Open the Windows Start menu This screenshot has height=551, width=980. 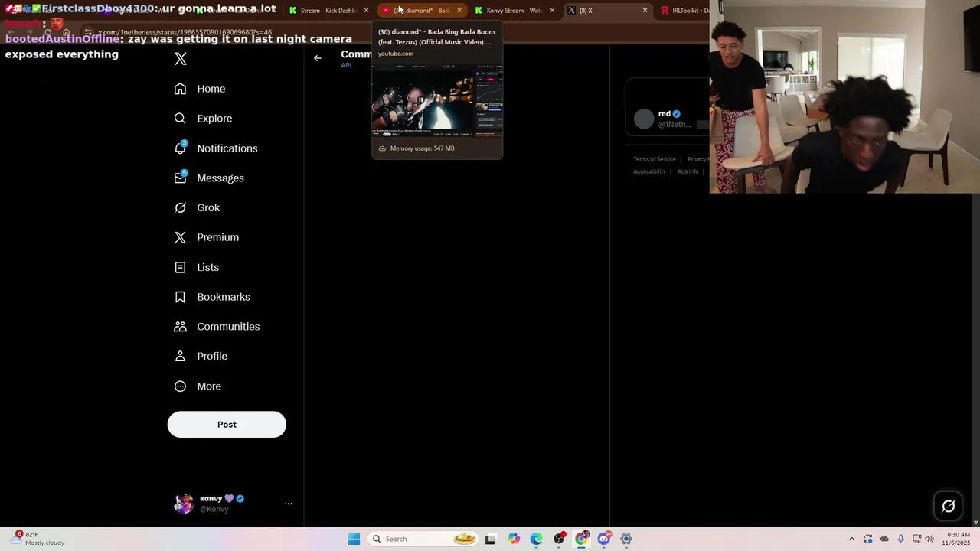tap(354, 539)
